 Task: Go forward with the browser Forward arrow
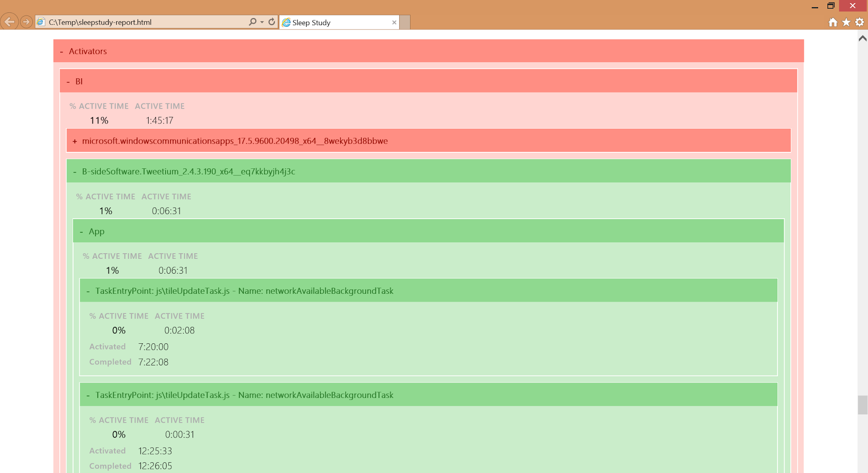tap(26, 22)
